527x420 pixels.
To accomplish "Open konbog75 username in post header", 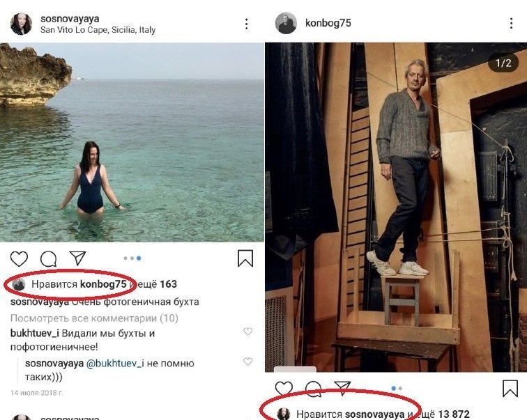I will point(328,24).
